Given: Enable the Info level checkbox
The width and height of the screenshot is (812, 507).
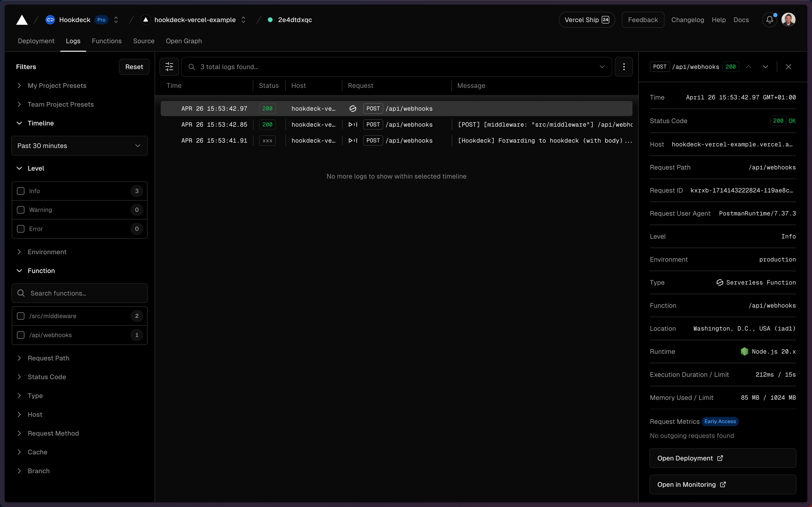Looking at the screenshot, I should pyautogui.click(x=21, y=191).
